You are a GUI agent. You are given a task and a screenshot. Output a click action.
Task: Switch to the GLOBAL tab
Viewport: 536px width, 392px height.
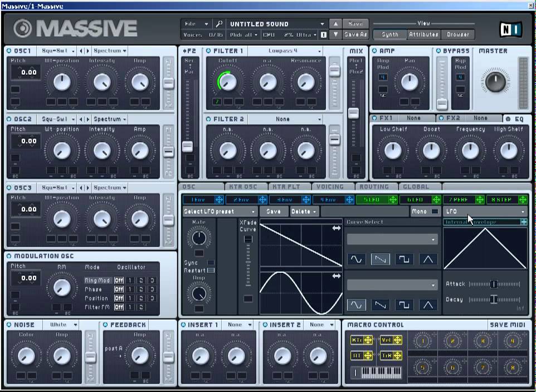tap(416, 187)
